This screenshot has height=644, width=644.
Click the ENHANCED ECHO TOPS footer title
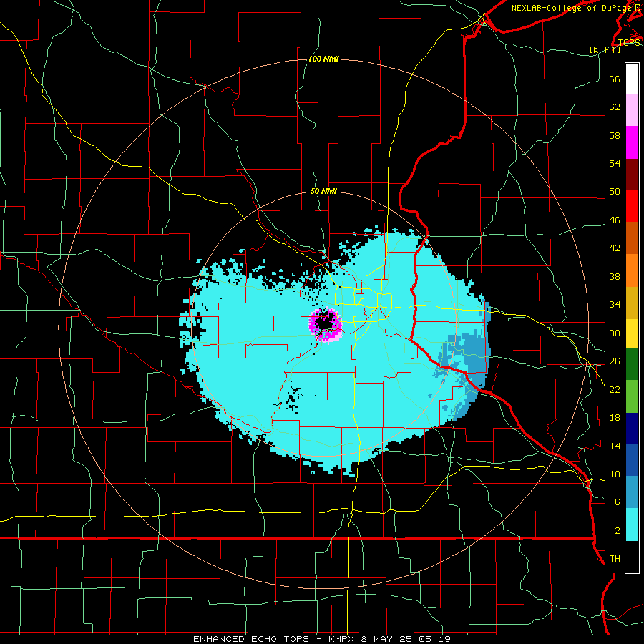[x=251, y=639]
